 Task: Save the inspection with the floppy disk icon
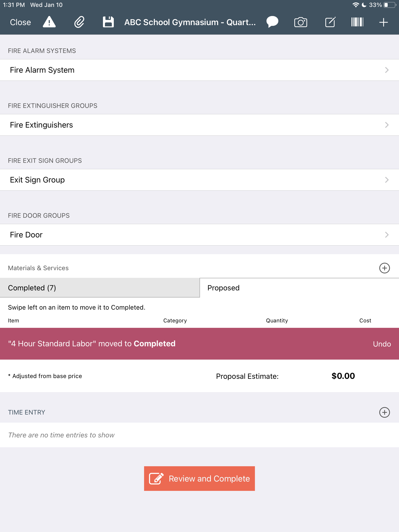[108, 22]
